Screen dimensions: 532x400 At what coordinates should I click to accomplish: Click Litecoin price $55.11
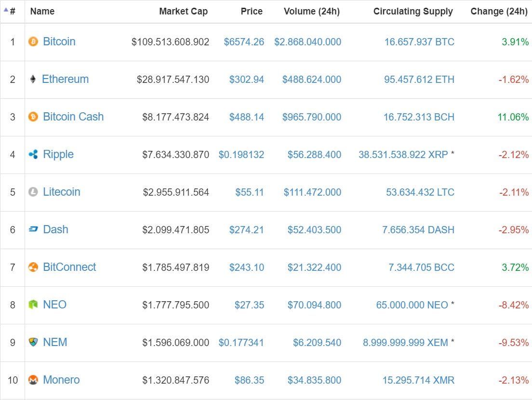[x=250, y=192]
